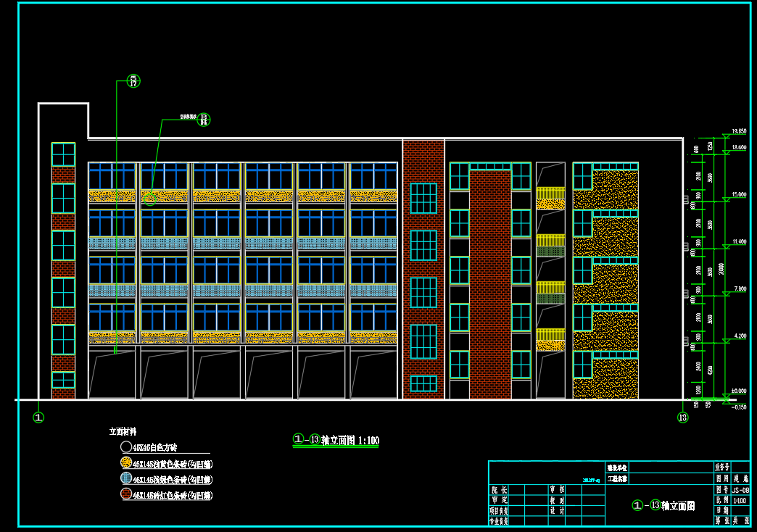Click the detail callout bubble beside small white label

point(204,120)
